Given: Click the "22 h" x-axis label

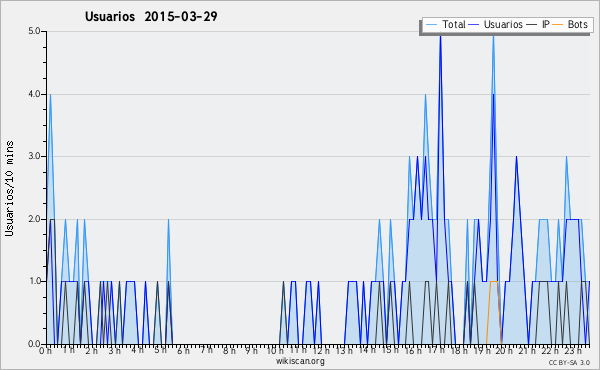Looking at the screenshot, I should click(x=551, y=351).
